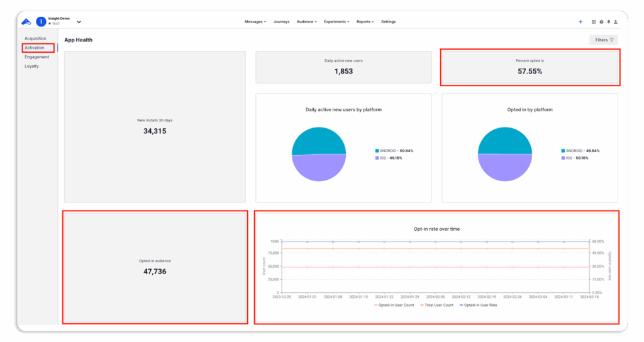Open the apps grid icon

594,22
